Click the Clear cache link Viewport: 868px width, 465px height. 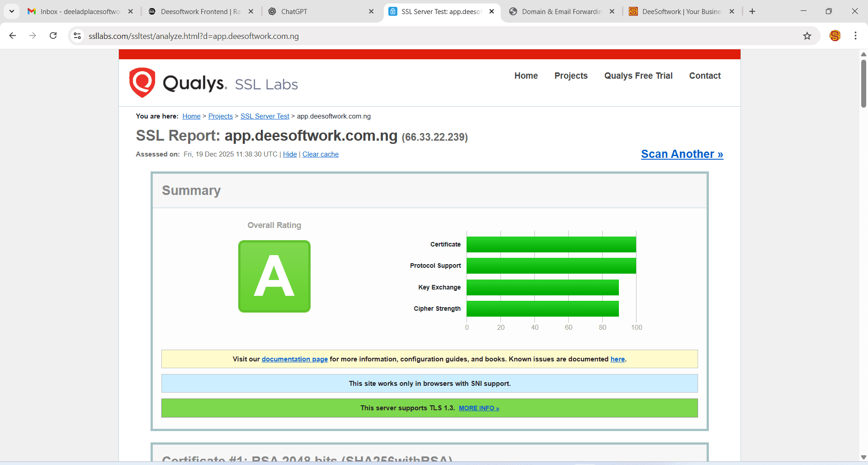(320, 154)
